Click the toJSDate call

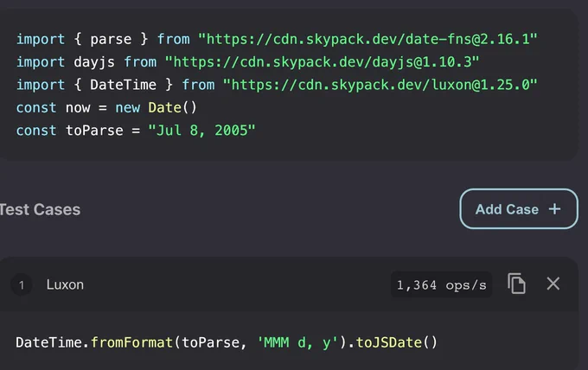click(396, 342)
